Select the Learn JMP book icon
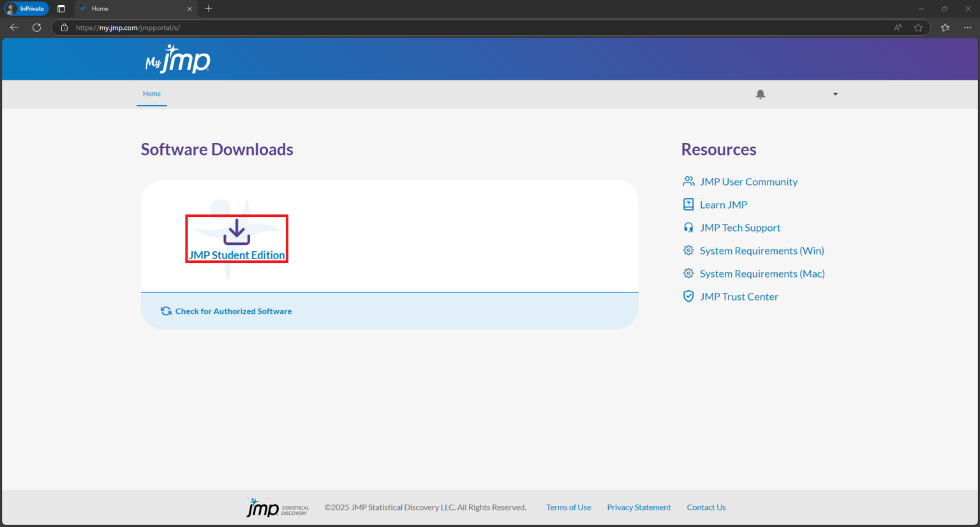980x527 pixels. point(688,204)
